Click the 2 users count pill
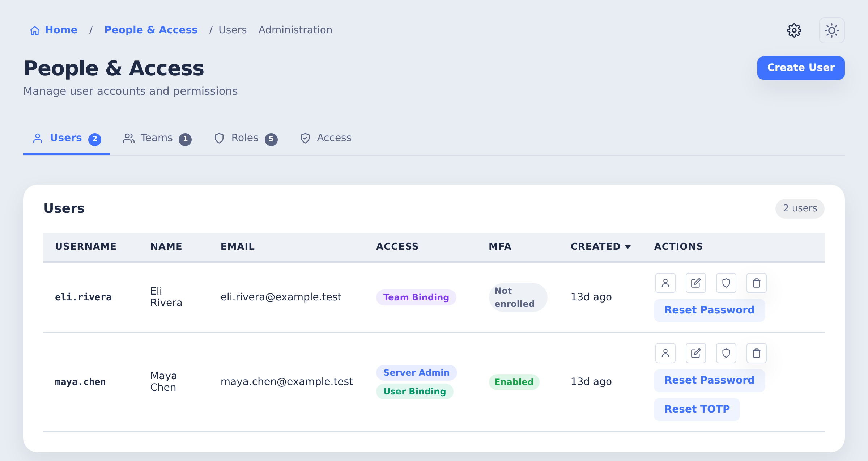868x461 pixels. [800, 208]
